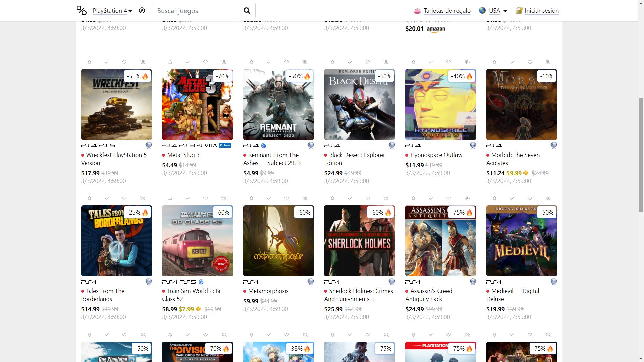
Task: Hide Morbid: The Seven Acolytes with eye icon
Action: pyautogui.click(x=548, y=62)
